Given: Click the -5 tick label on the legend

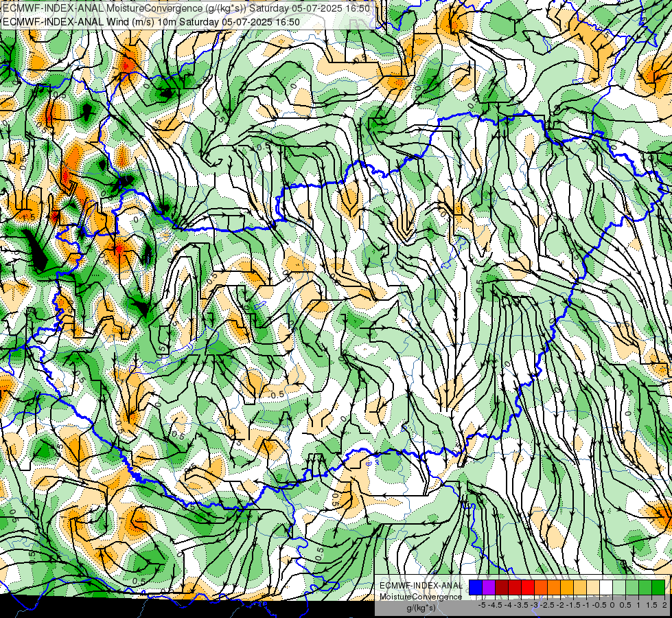Looking at the screenshot, I should (482, 605).
